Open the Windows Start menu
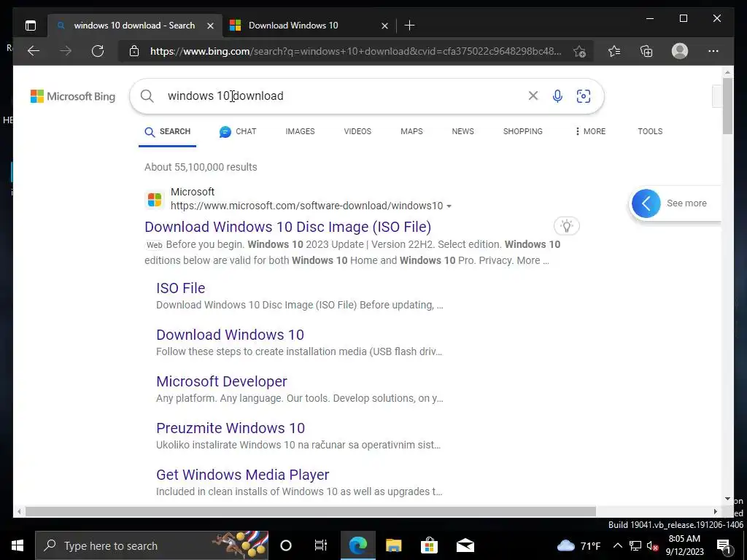This screenshot has height=560, width=747. (18, 545)
